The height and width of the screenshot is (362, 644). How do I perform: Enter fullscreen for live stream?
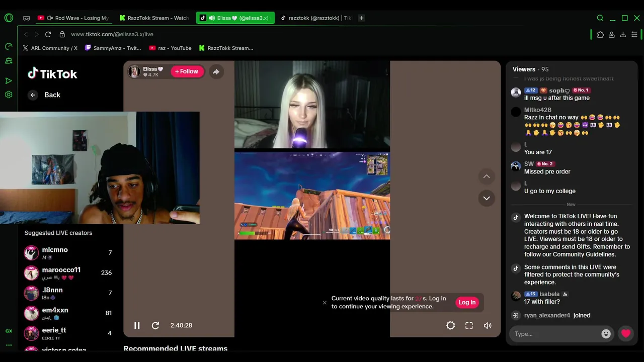[x=469, y=325]
